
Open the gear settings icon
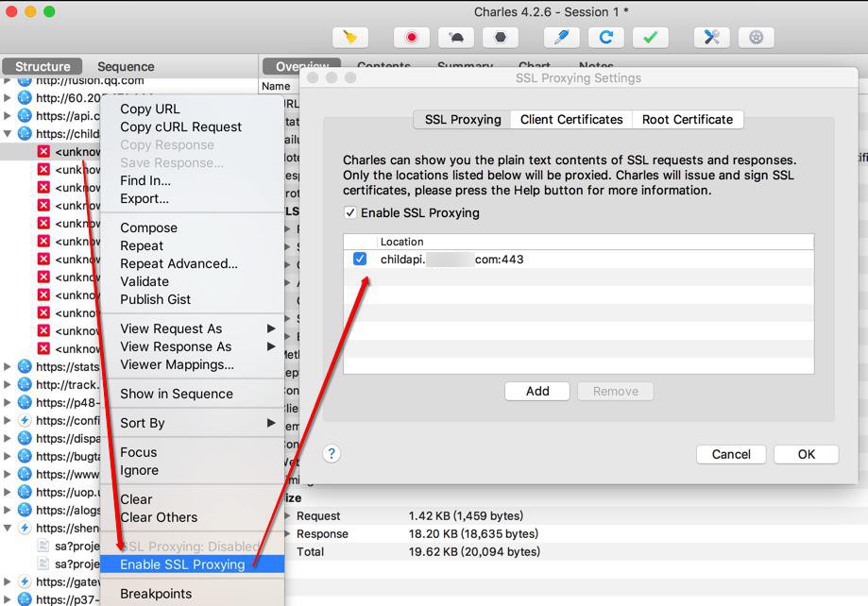tap(757, 37)
